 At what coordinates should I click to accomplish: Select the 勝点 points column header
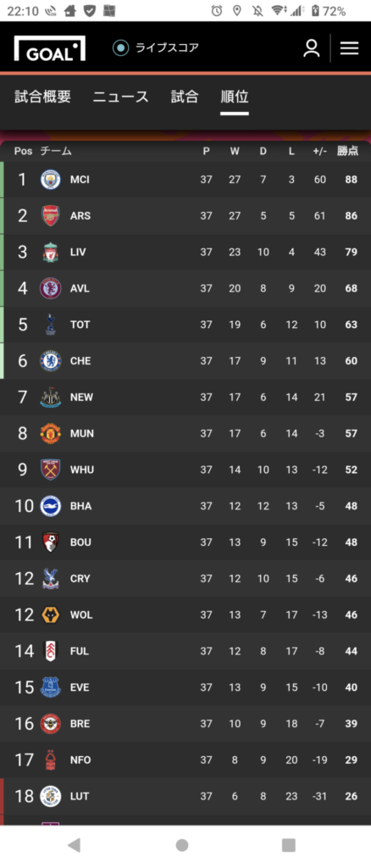(348, 151)
